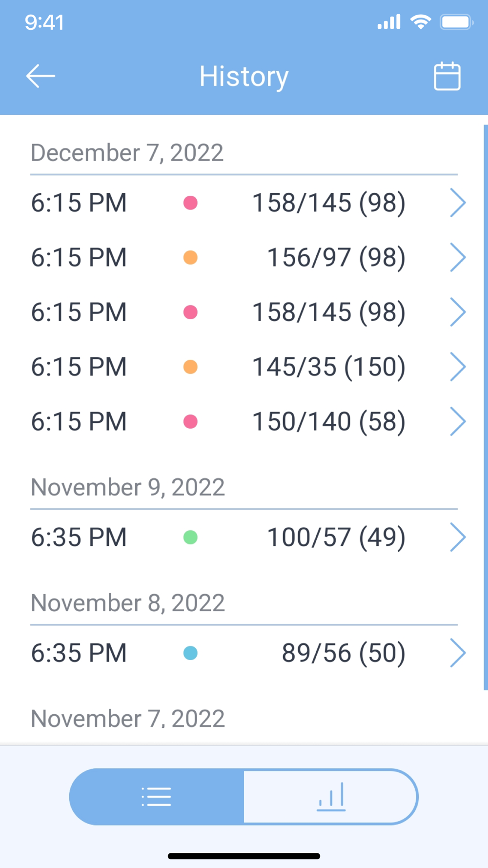Expand chevron for 150/140 (58) reading

458,421
